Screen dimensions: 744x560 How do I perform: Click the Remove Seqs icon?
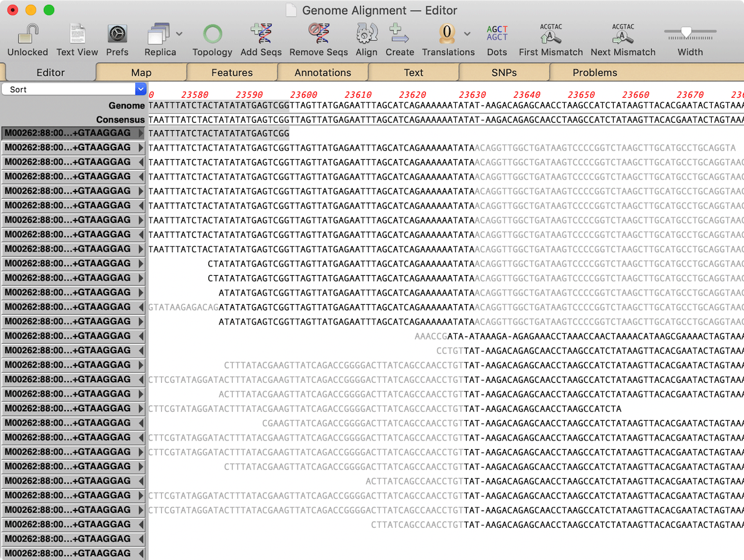(x=318, y=33)
